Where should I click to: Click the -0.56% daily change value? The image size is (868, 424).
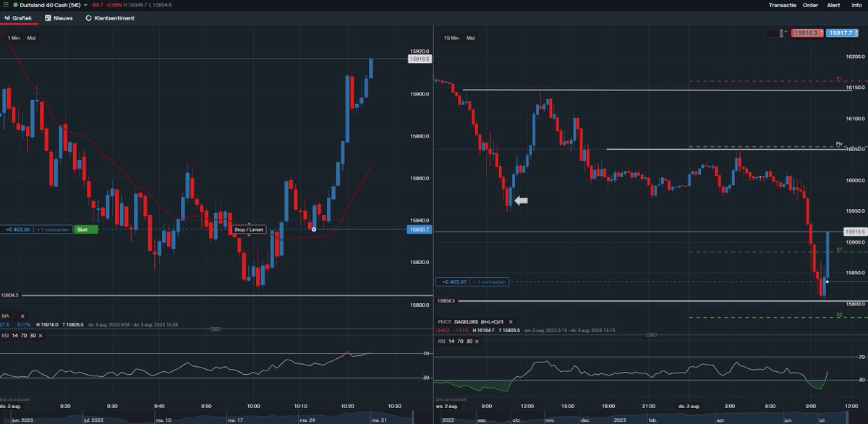[x=114, y=5]
